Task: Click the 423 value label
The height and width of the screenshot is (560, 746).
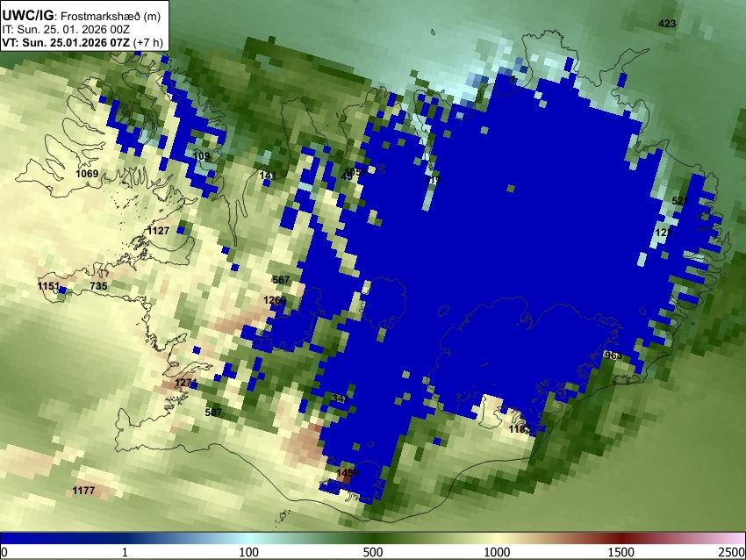Action: (667, 24)
